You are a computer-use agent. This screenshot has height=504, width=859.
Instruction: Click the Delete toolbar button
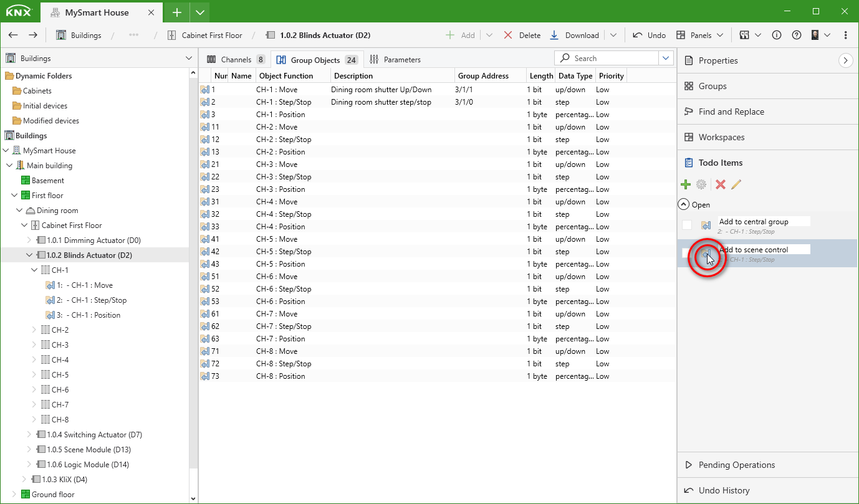(x=522, y=36)
